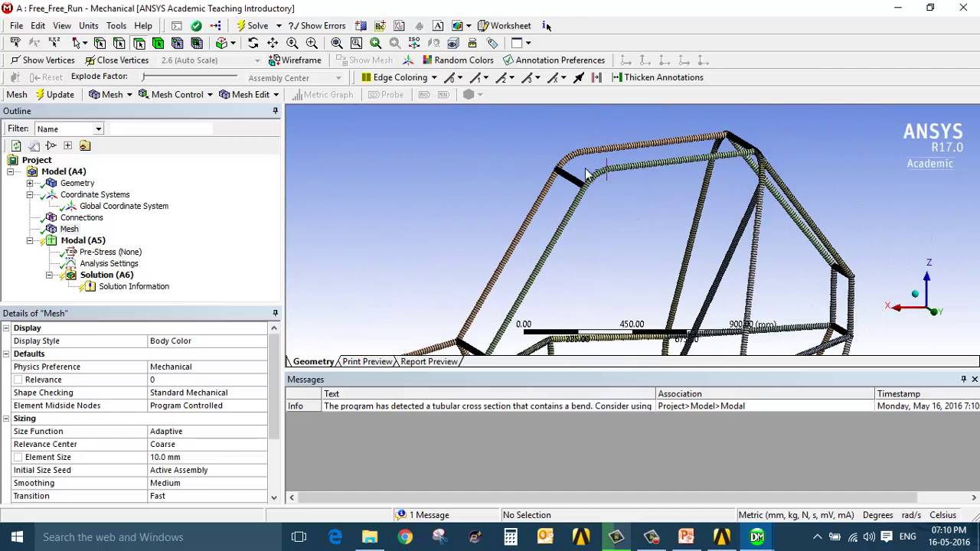The height and width of the screenshot is (551, 980).
Task: Click the green checkmark toolbar icon
Action: (197, 25)
